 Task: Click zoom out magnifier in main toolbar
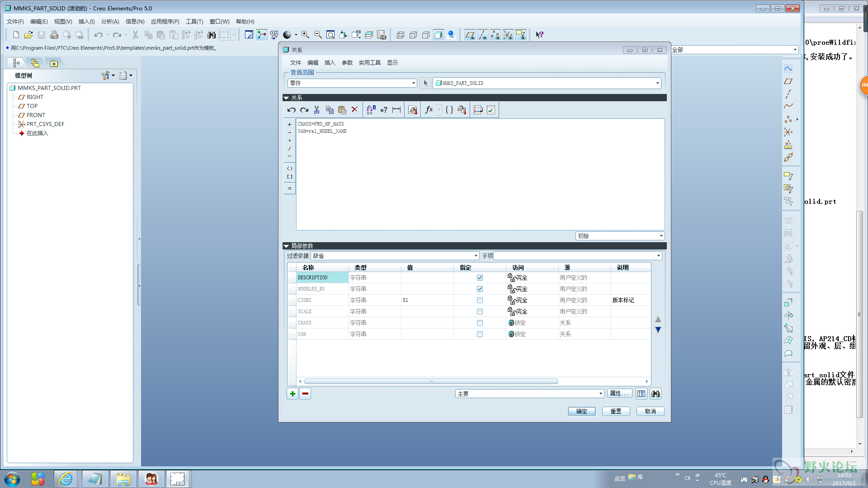(318, 35)
